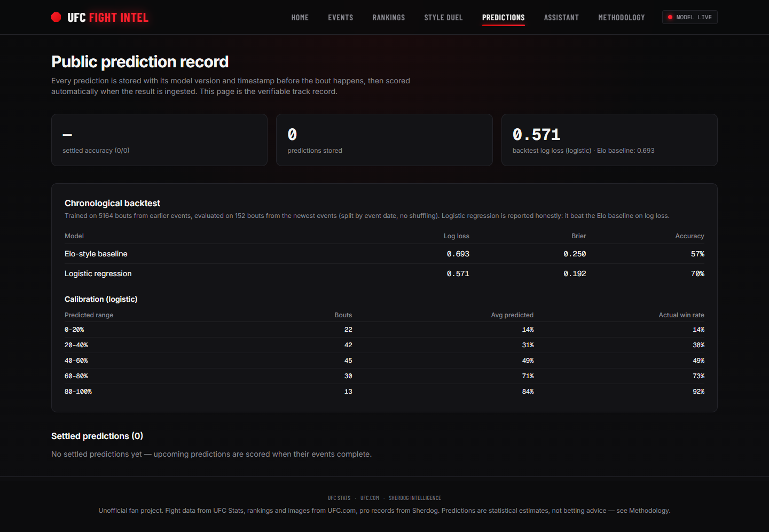Click the Calibration (logistic) heading
769x532 pixels.
pyautogui.click(x=101, y=299)
